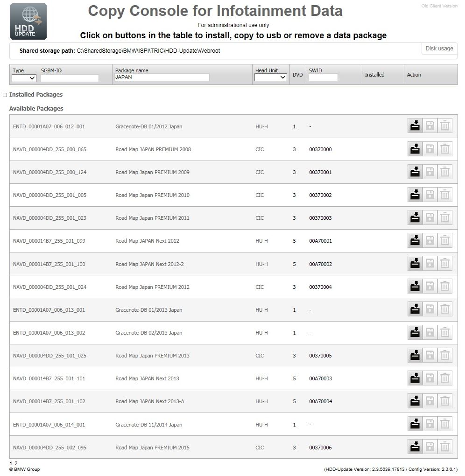Delete Gracenote-DB 01/2013 Japan package
465x476 pixels.
click(x=444, y=309)
